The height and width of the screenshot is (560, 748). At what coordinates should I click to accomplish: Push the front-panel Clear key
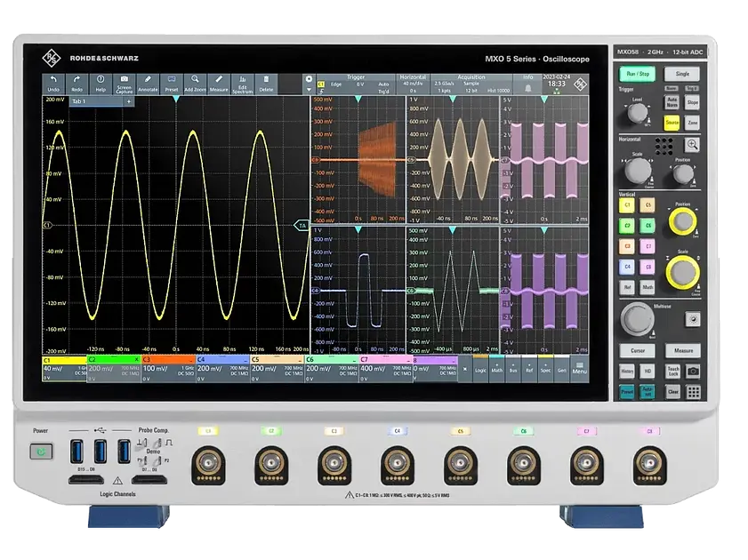673,392
